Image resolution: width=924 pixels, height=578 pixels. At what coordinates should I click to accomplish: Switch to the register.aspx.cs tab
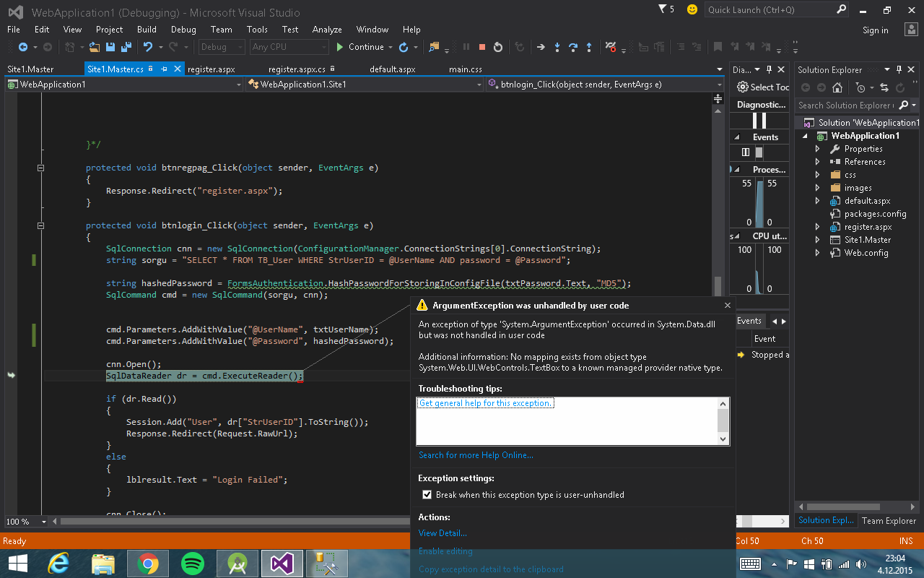tap(297, 69)
